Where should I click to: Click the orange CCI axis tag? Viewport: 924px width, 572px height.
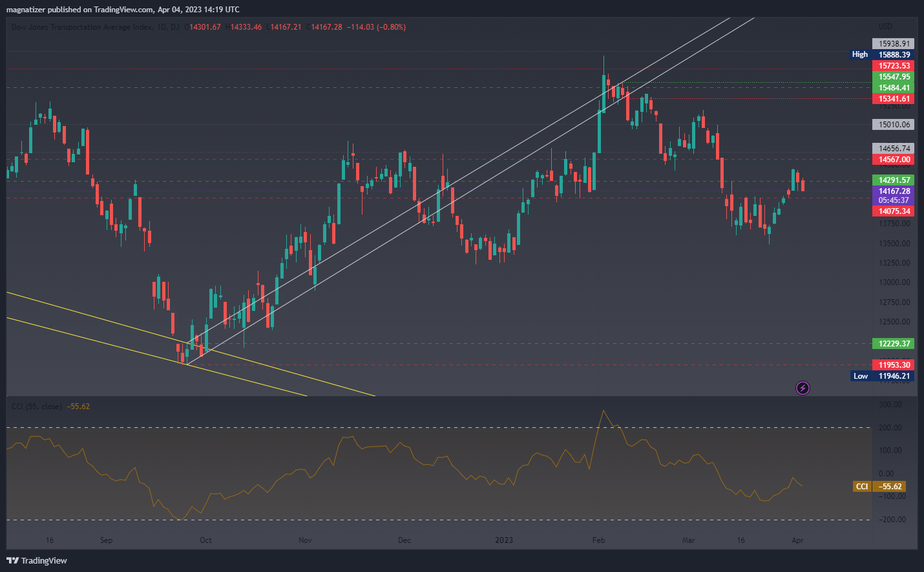pyautogui.click(x=862, y=487)
